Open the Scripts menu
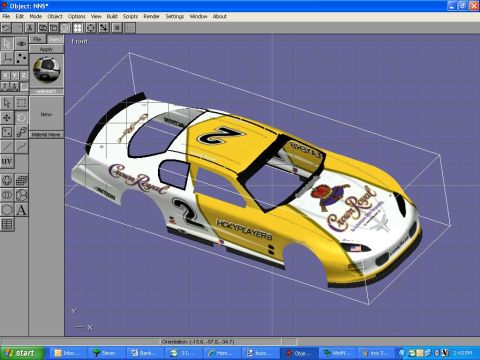Screen dimensions: 480x360 [130, 16]
